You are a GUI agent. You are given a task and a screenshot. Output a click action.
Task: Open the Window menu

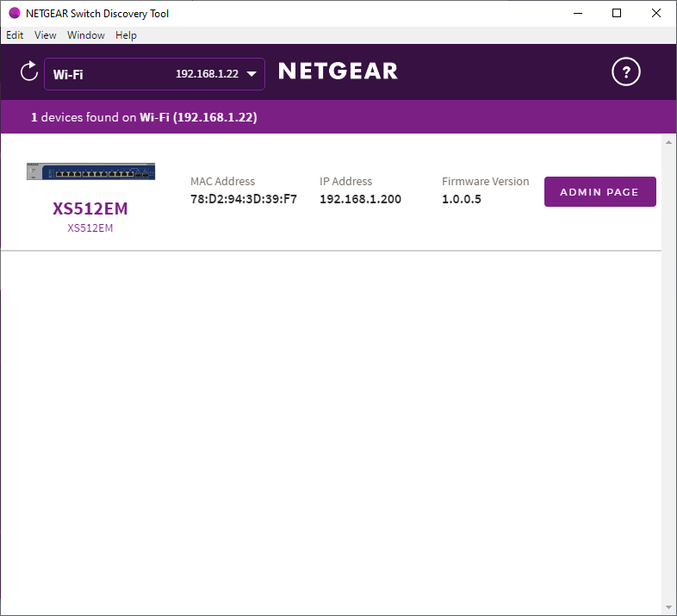coord(86,35)
